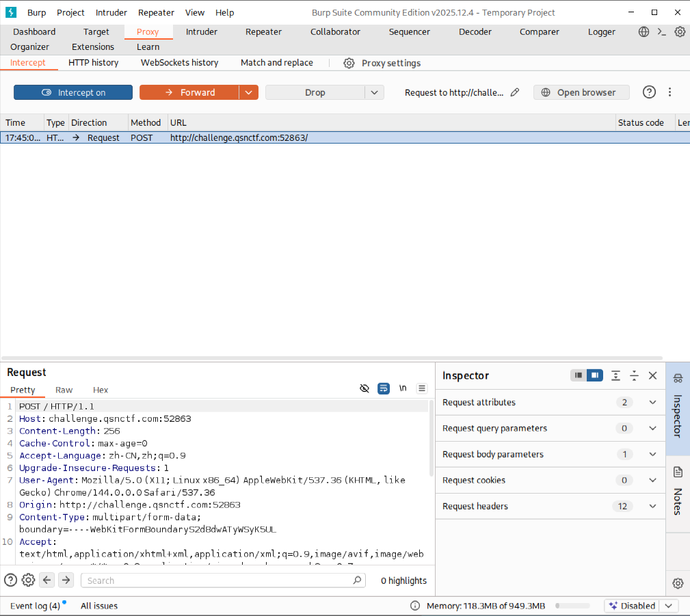Open settings gear in top-right tab bar
Image resolution: width=690 pixels, height=616 pixels.
click(x=680, y=31)
